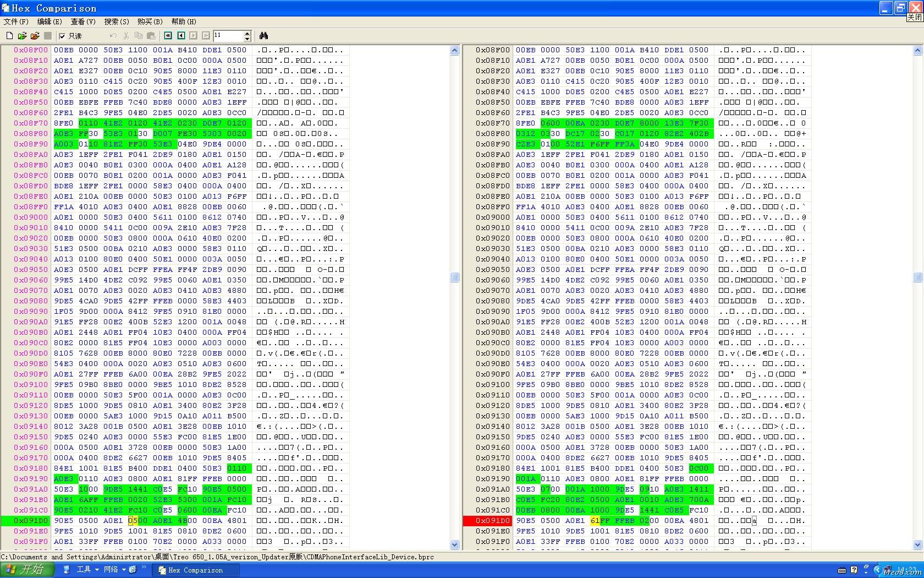Click the quick launch browser icon

coord(133,570)
